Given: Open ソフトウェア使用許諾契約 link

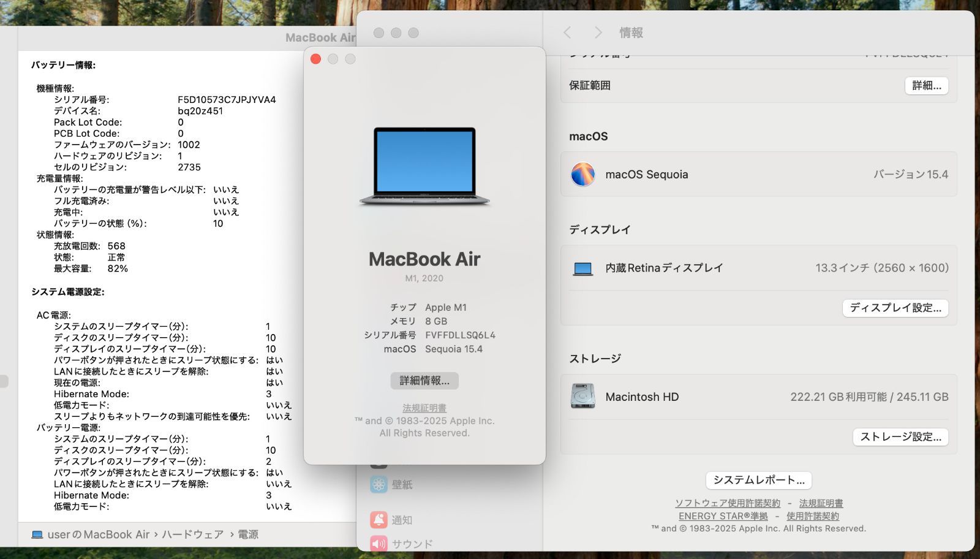Looking at the screenshot, I should (728, 503).
